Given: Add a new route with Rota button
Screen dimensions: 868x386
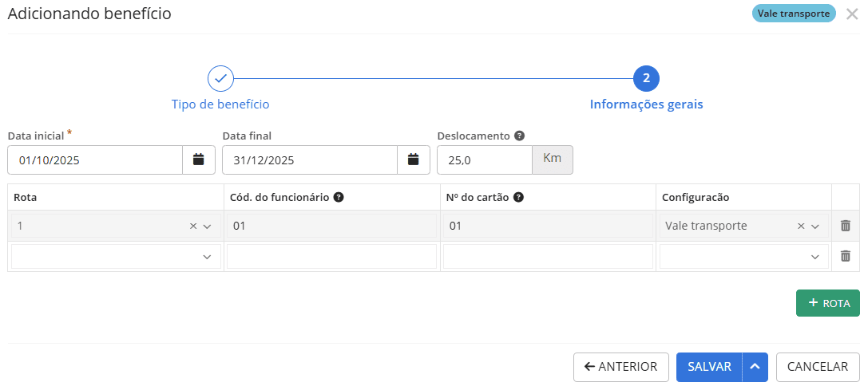Looking at the screenshot, I should [827, 303].
